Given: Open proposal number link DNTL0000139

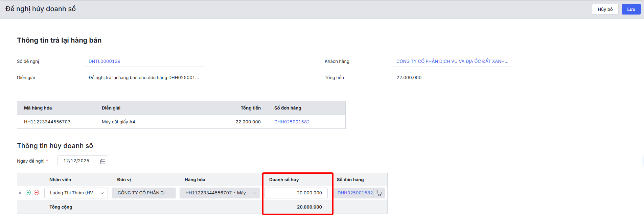Looking at the screenshot, I should (105, 62).
